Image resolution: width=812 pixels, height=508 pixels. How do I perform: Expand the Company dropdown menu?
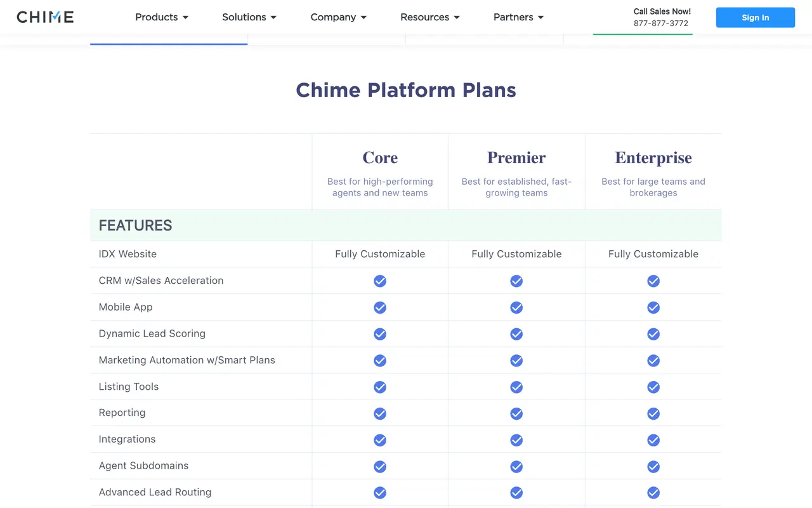coord(339,17)
